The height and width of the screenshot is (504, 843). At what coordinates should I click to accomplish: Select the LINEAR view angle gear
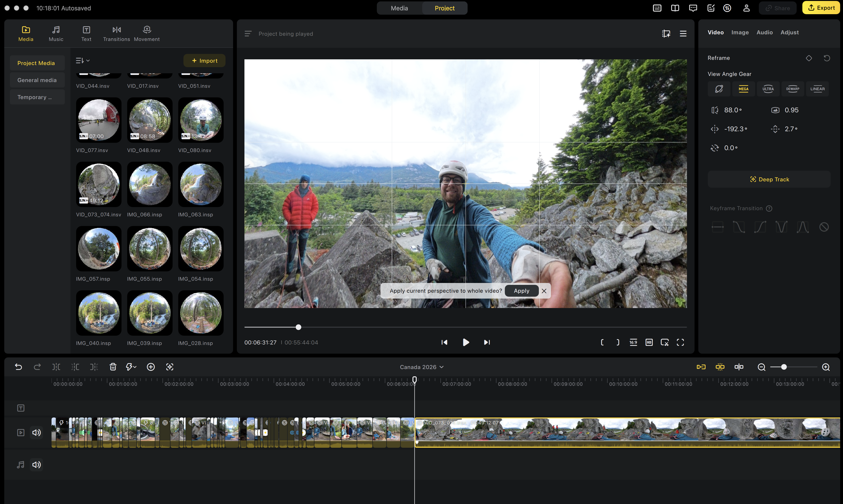click(x=817, y=89)
